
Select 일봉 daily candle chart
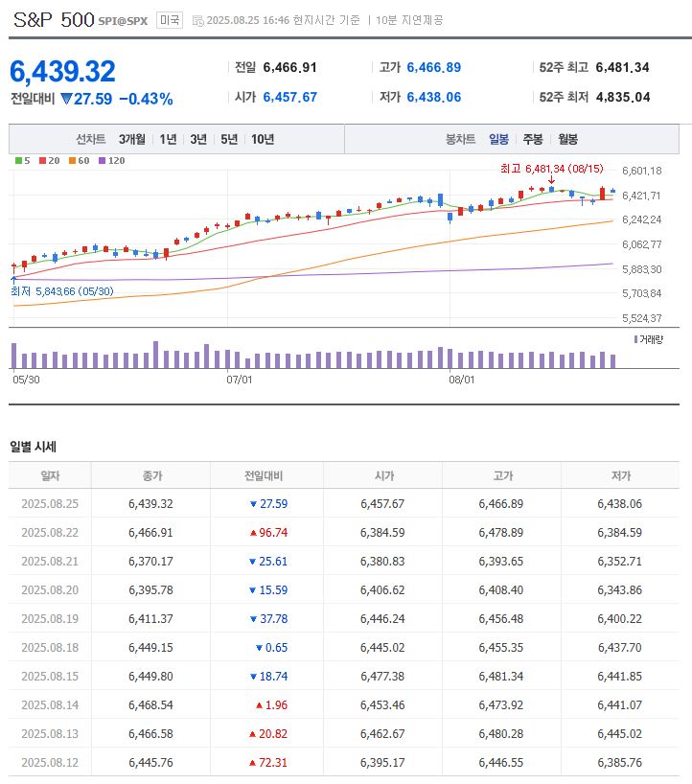pos(498,139)
